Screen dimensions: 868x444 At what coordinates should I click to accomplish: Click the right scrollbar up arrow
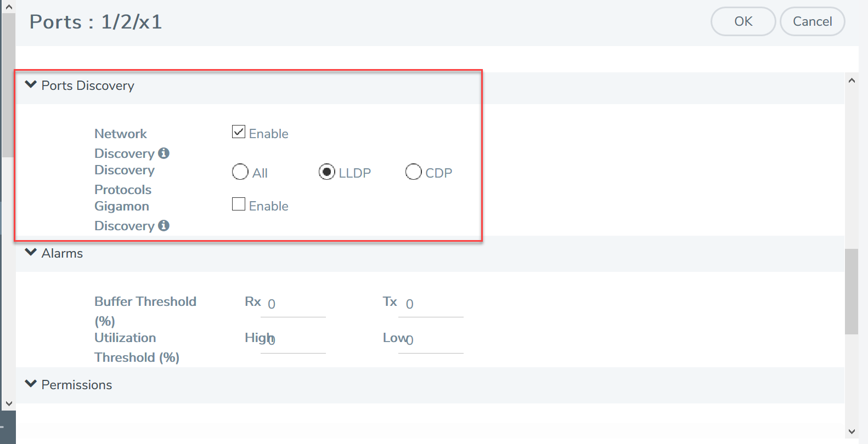point(852,81)
